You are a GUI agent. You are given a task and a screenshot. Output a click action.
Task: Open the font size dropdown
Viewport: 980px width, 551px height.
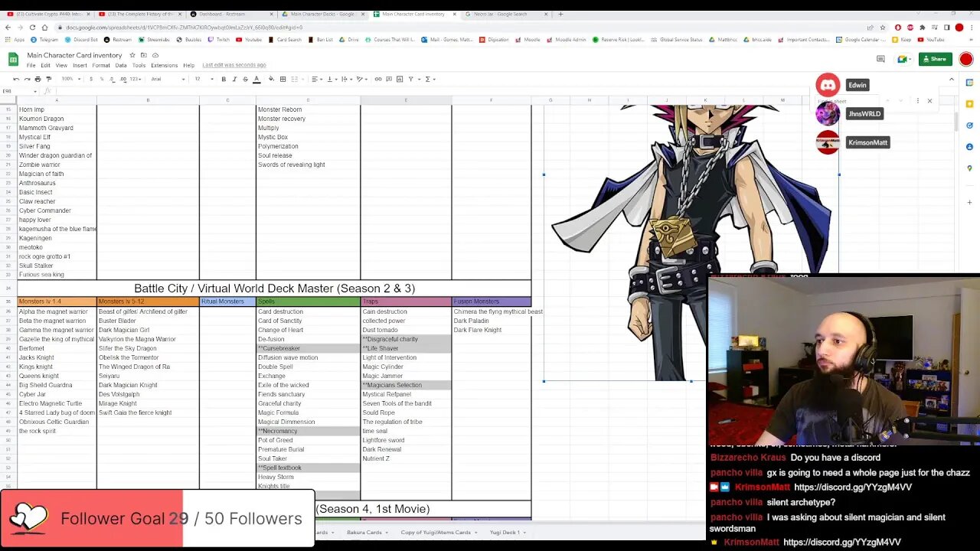tap(203, 79)
